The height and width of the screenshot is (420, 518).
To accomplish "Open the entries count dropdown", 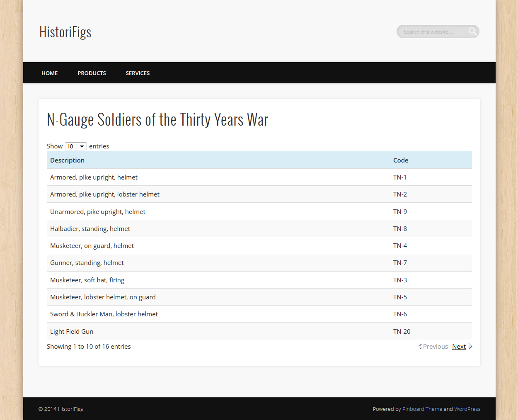I will pyautogui.click(x=76, y=146).
